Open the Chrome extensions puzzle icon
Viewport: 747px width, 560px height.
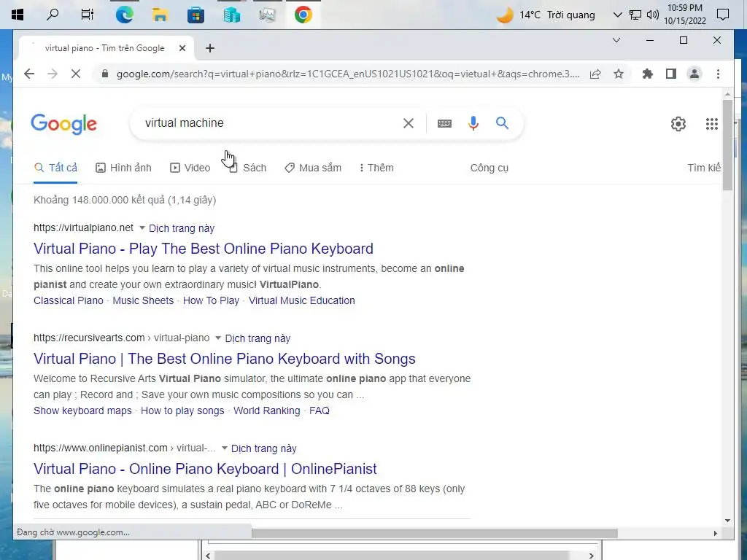(648, 74)
